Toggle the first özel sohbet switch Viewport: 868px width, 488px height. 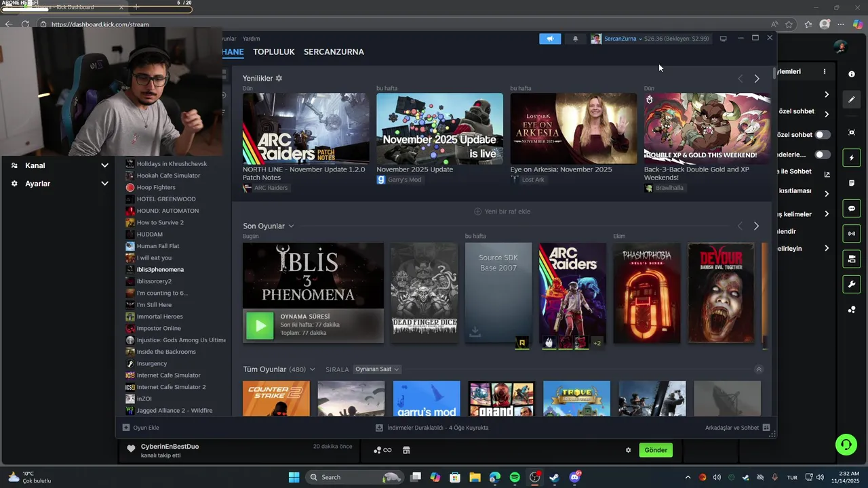coord(823,135)
